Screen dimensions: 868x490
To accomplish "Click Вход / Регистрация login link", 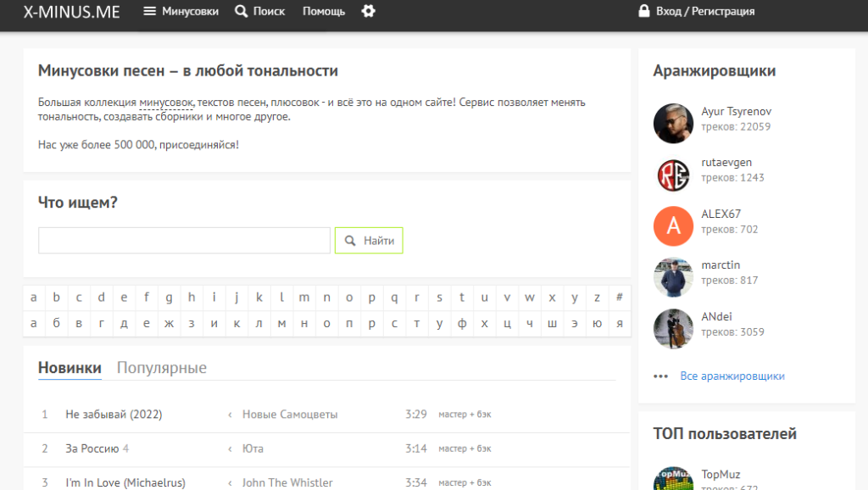I will tap(695, 12).
